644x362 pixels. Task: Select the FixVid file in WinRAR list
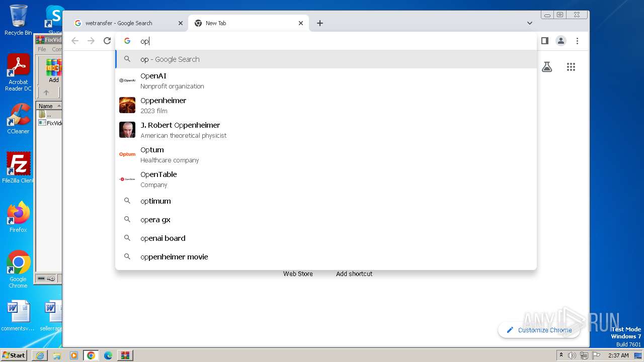coord(51,123)
